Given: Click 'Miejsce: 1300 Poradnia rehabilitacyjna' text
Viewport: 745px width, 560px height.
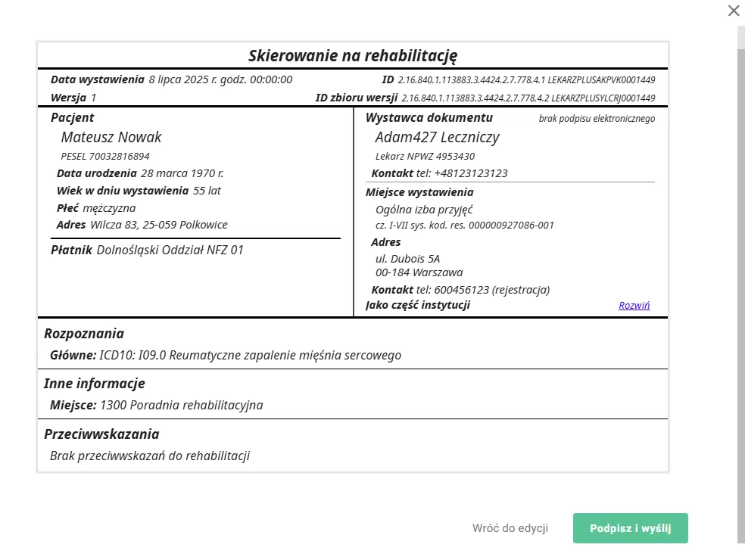Looking at the screenshot, I should pos(182,405).
